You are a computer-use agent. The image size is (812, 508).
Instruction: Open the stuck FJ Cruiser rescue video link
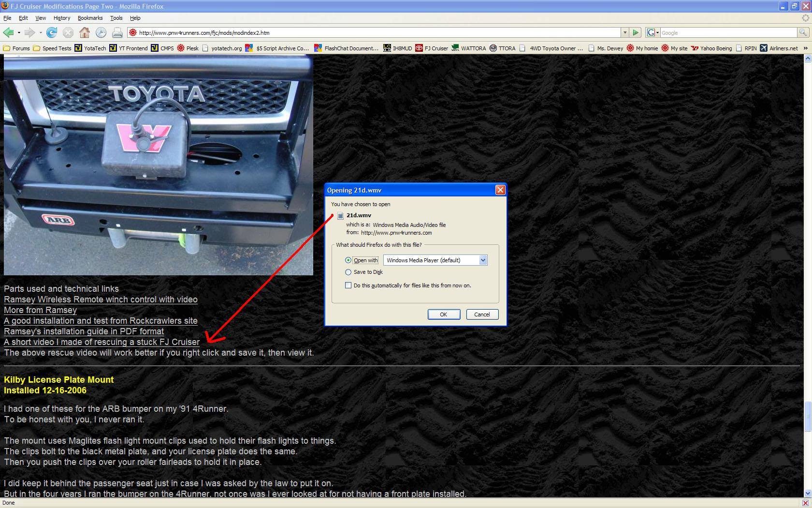click(101, 342)
